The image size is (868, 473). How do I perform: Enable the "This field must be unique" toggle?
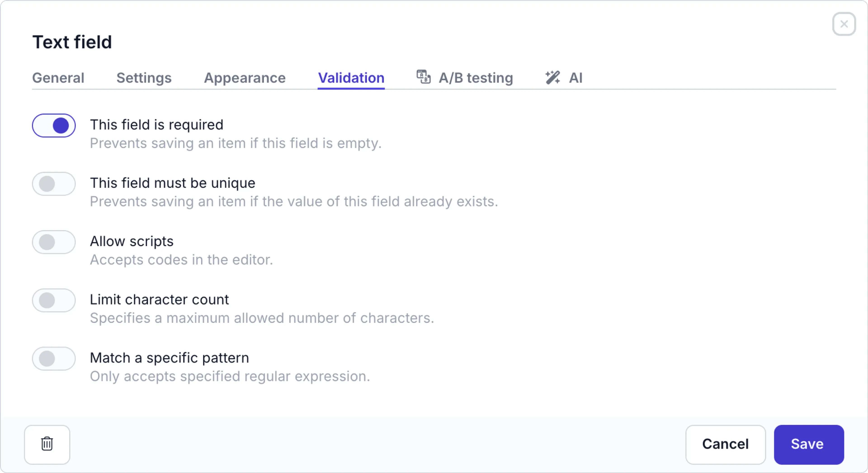[x=54, y=184]
